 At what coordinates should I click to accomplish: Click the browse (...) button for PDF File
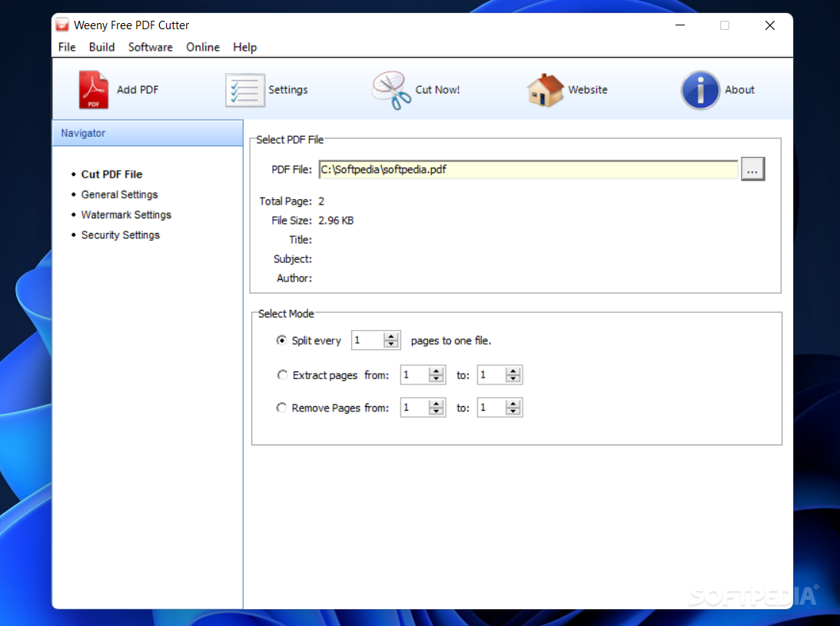point(752,169)
